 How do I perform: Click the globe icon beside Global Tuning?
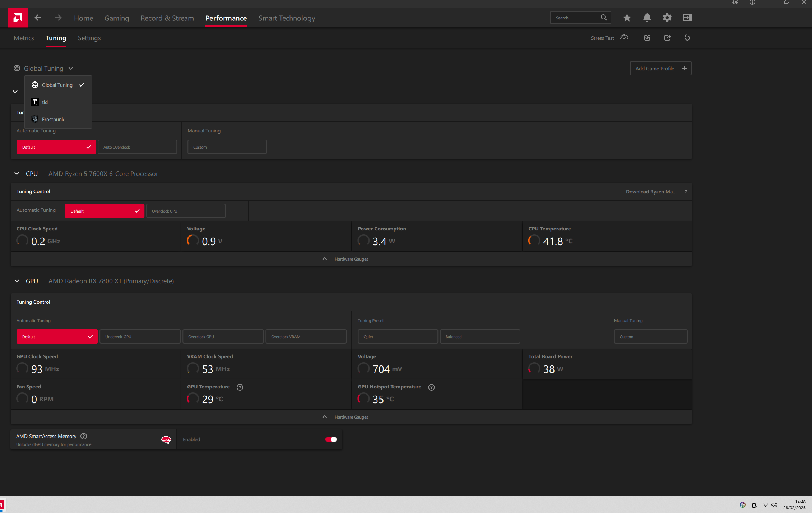pos(17,68)
